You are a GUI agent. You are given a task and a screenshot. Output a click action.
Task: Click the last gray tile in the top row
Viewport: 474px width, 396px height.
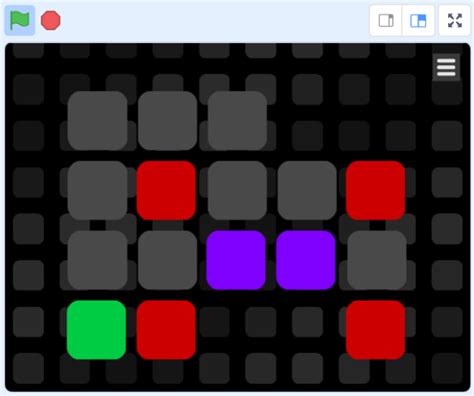click(237, 121)
